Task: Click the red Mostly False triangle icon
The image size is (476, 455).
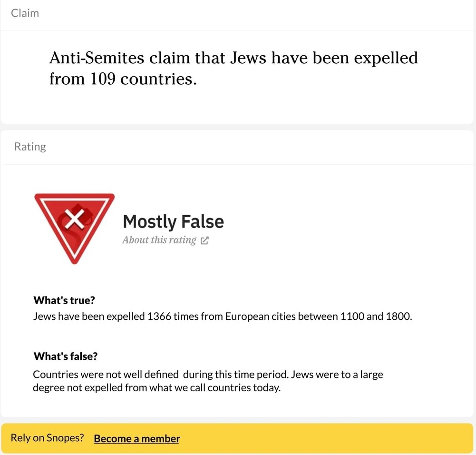Action: click(74, 228)
